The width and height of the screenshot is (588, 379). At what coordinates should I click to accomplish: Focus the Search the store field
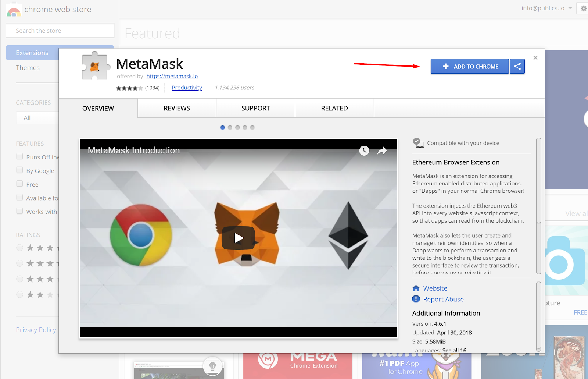pos(60,31)
